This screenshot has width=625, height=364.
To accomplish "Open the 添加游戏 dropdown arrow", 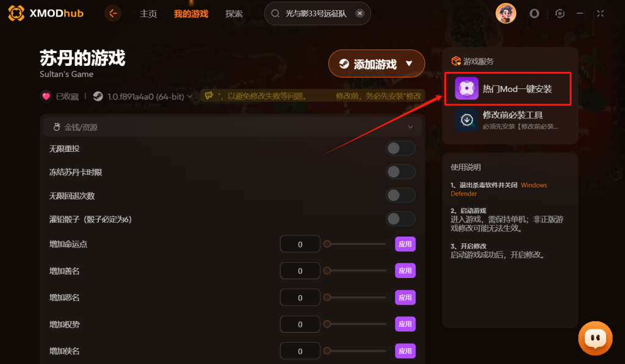I will (409, 64).
